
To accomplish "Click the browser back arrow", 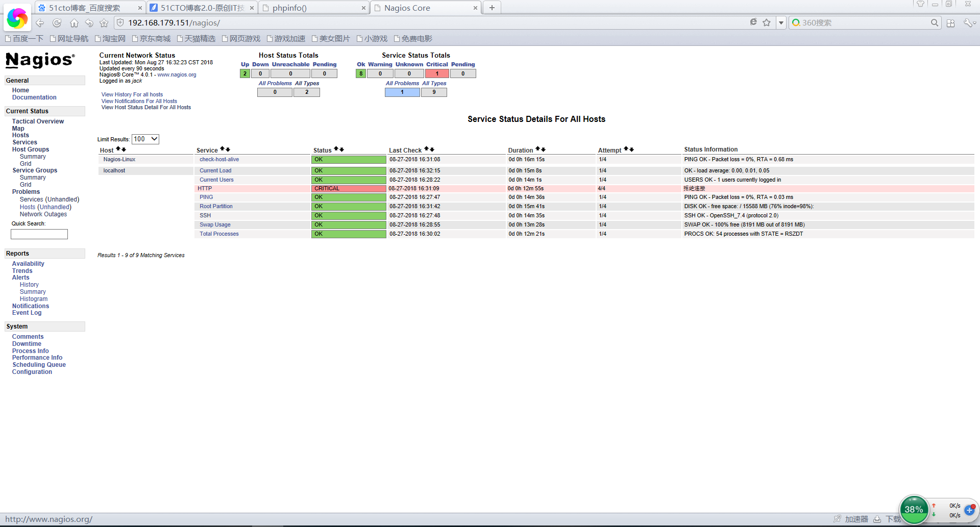I will tap(40, 23).
